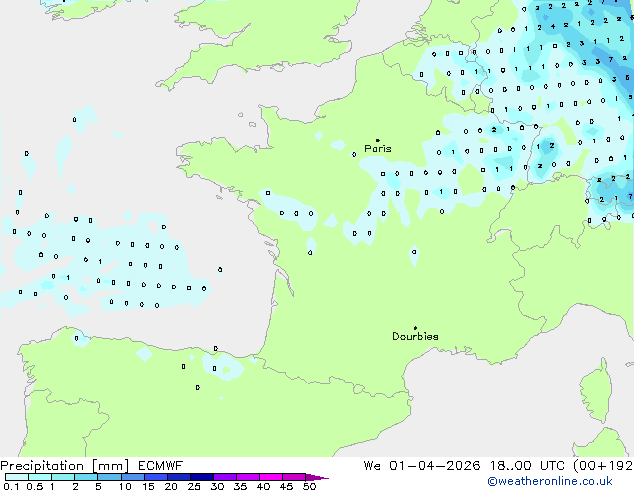634x490 pixels.
Task: Pick the 20 to 25 legend swatch
Action: [178, 477]
